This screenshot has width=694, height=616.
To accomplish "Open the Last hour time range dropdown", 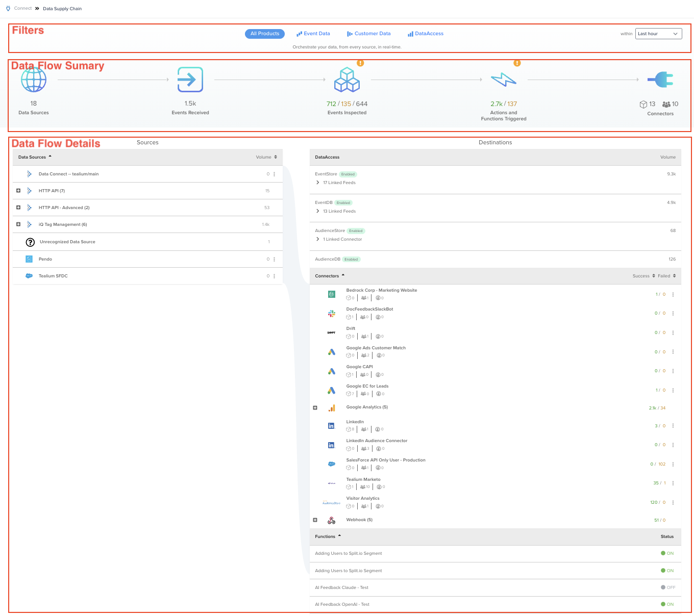I will tap(658, 34).
